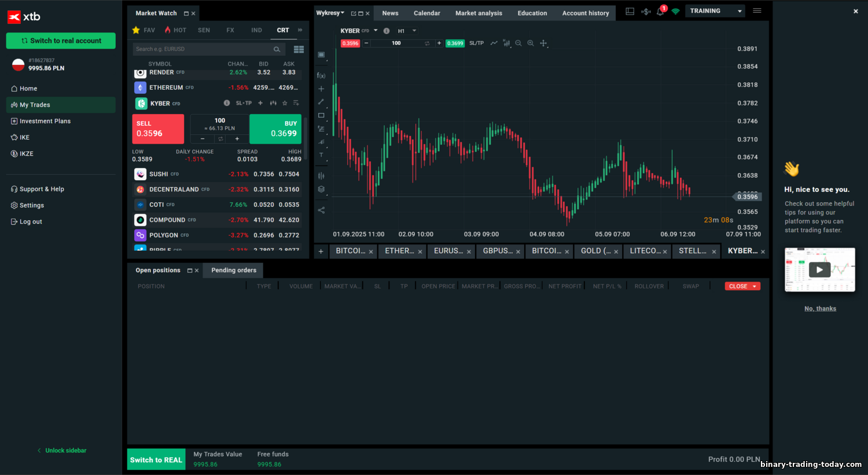Open the f(x) indicators tool
The image size is (868, 475).
pyautogui.click(x=321, y=75)
